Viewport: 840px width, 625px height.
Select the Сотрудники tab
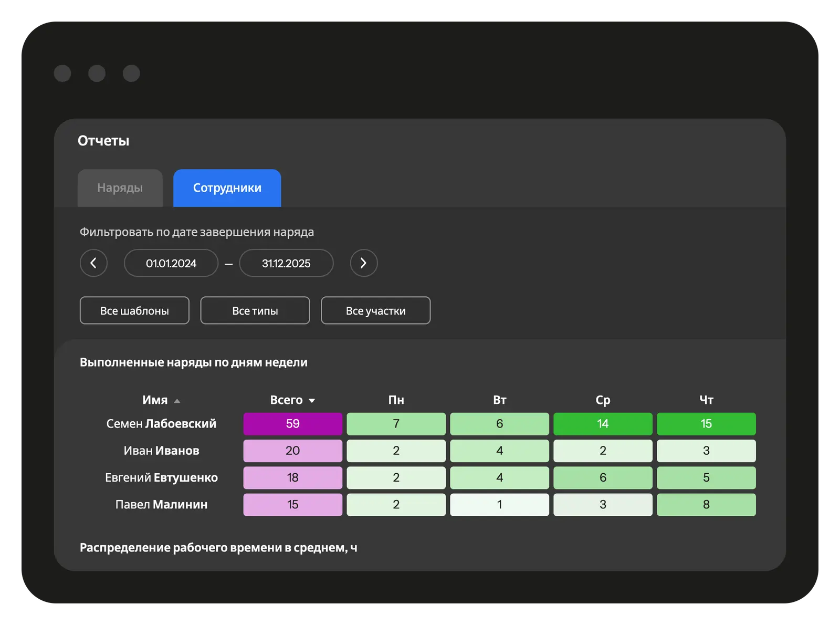pyautogui.click(x=227, y=188)
